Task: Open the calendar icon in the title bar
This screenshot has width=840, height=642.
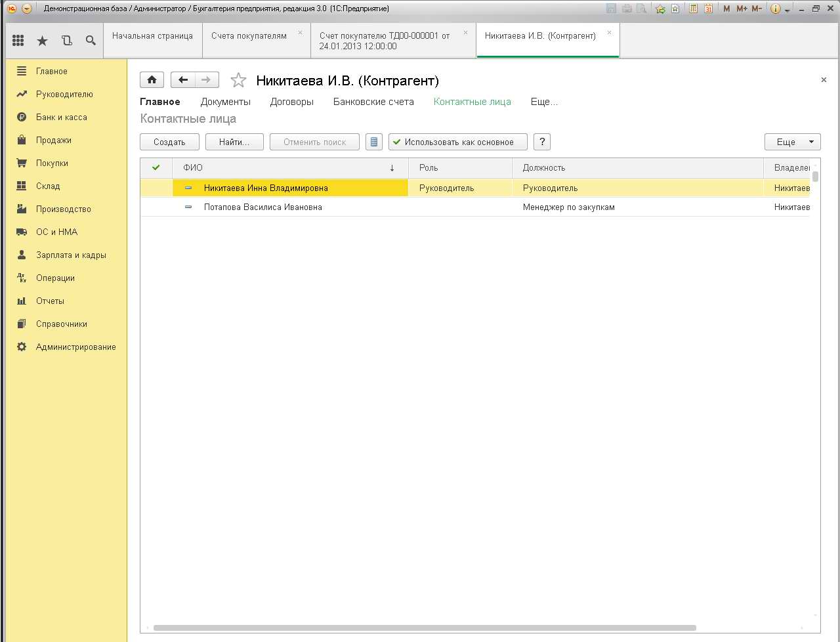Action: pos(708,9)
